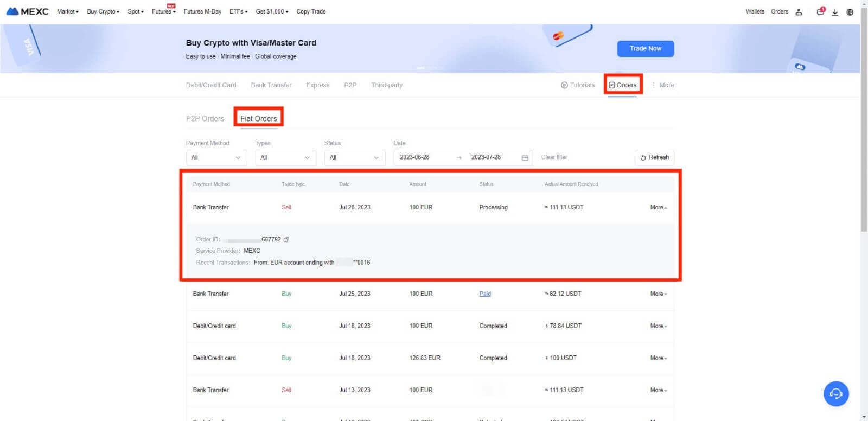Image resolution: width=868 pixels, height=421 pixels.
Task: Expand the Spot menu
Action: [x=136, y=11]
